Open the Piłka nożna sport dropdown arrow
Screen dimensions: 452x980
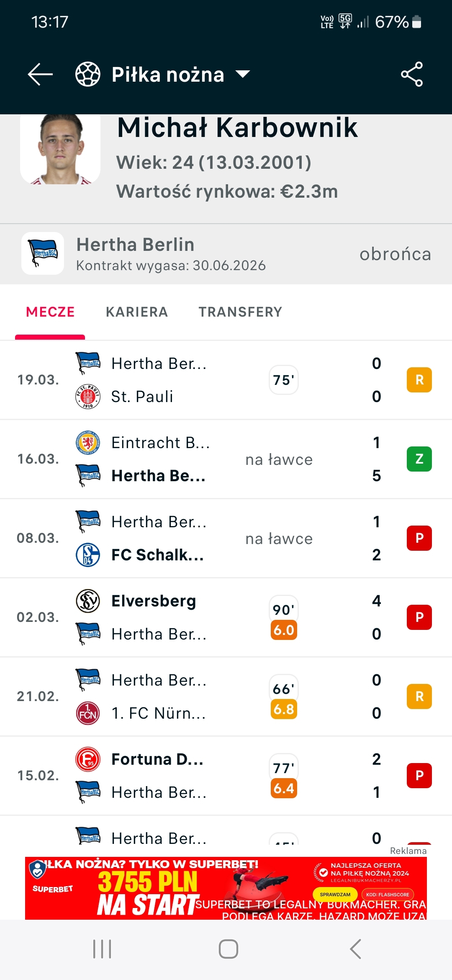pyautogui.click(x=243, y=74)
